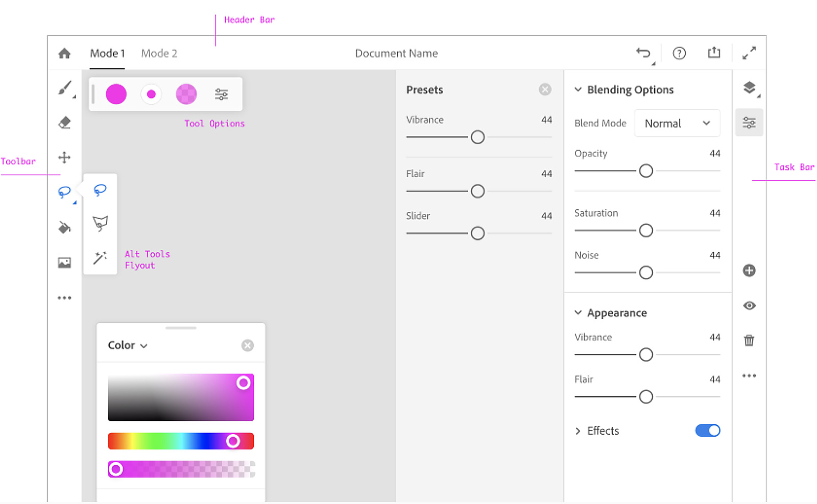The image size is (817, 504).
Task: Click the alpha transparency slider handle
Action: [116, 469]
